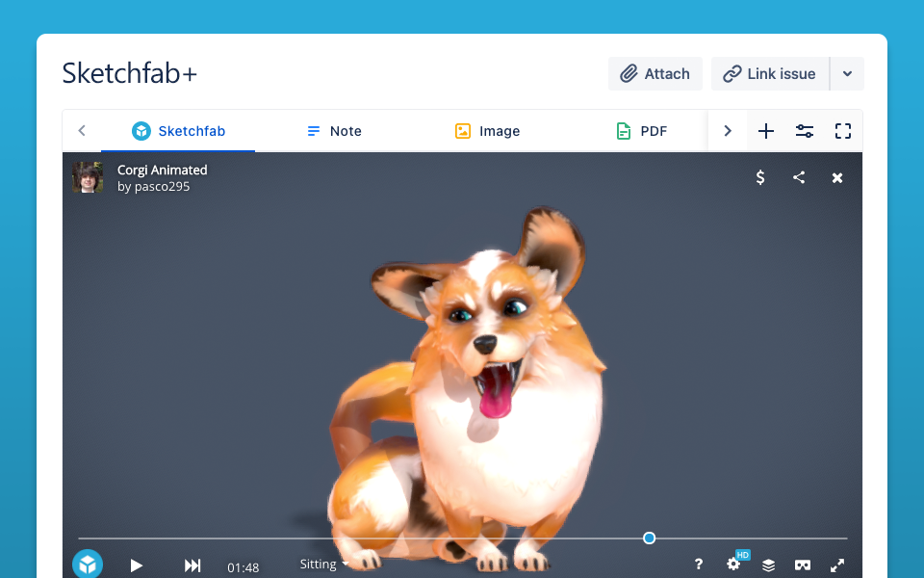Close the viewer overlay with X
This screenshot has width=924, height=578.
837,177
